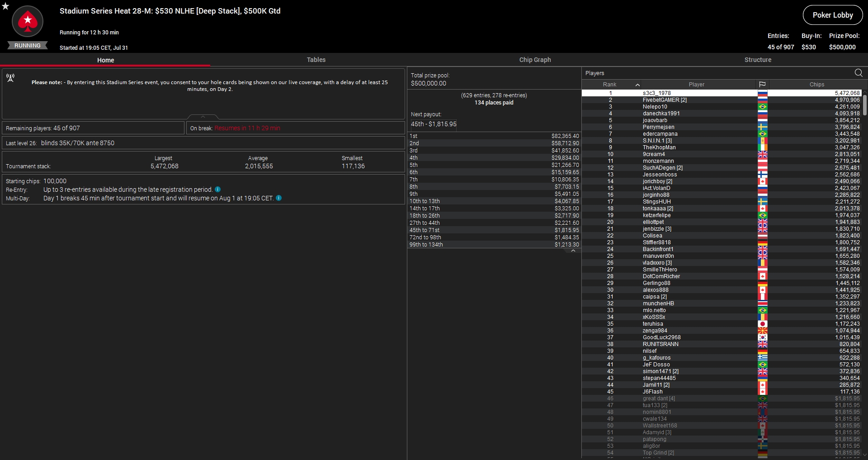Select player joaovarb
The image size is (868, 460).
(722, 120)
